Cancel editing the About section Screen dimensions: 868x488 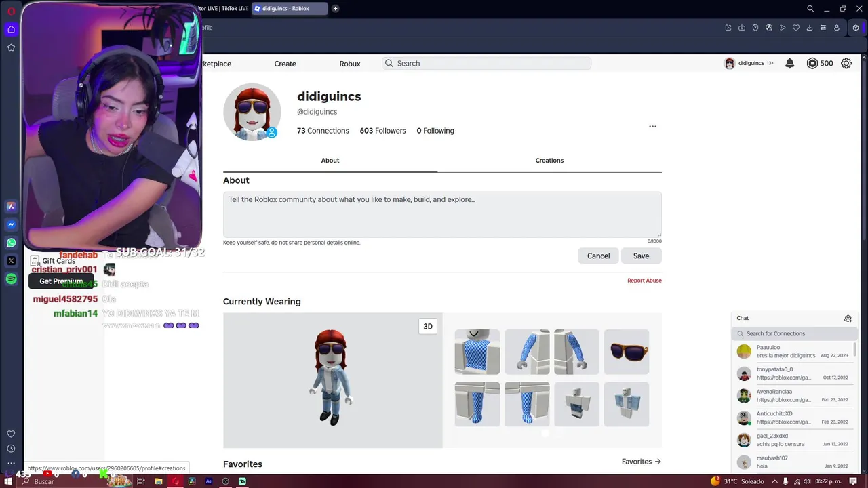[598, 256]
